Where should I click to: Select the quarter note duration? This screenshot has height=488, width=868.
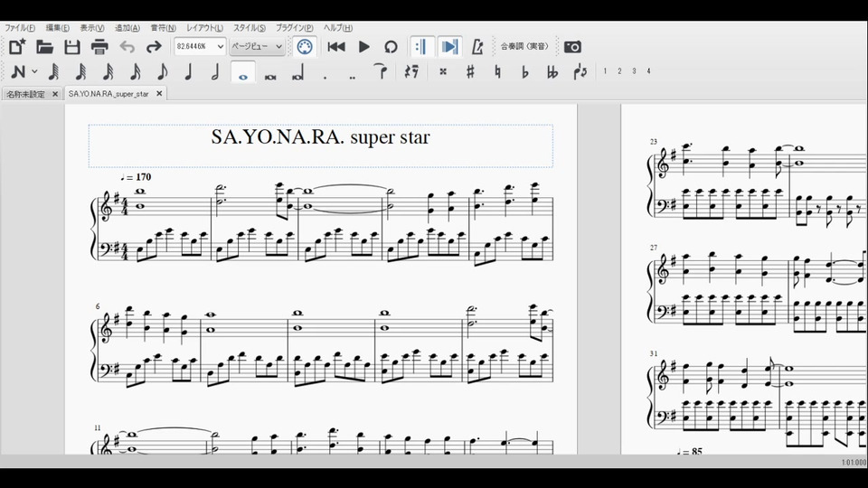189,71
